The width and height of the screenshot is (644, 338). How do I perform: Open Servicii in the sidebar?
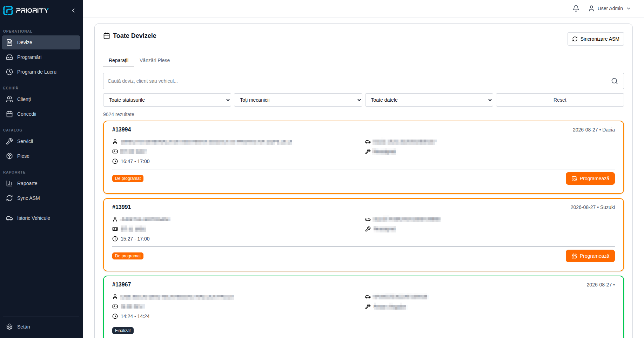[x=41, y=141]
